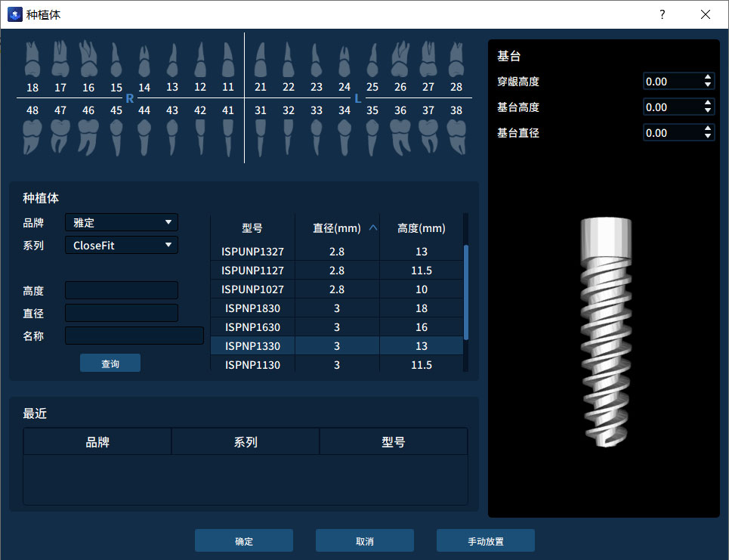Screen dimensions: 729x560
Task: Click lower tooth 41 icon
Action: 228,137
